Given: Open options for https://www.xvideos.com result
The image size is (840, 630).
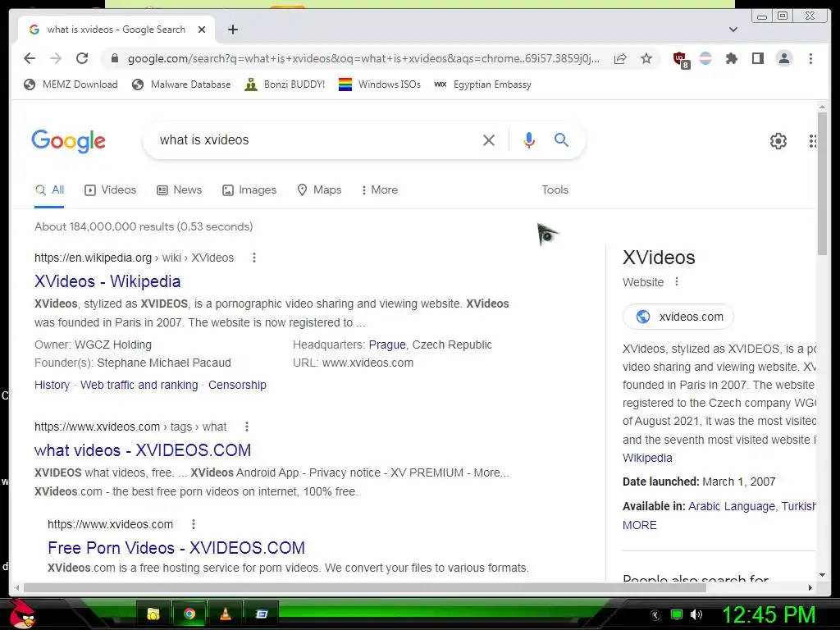Looking at the screenshot, I should tap(194, 524).
